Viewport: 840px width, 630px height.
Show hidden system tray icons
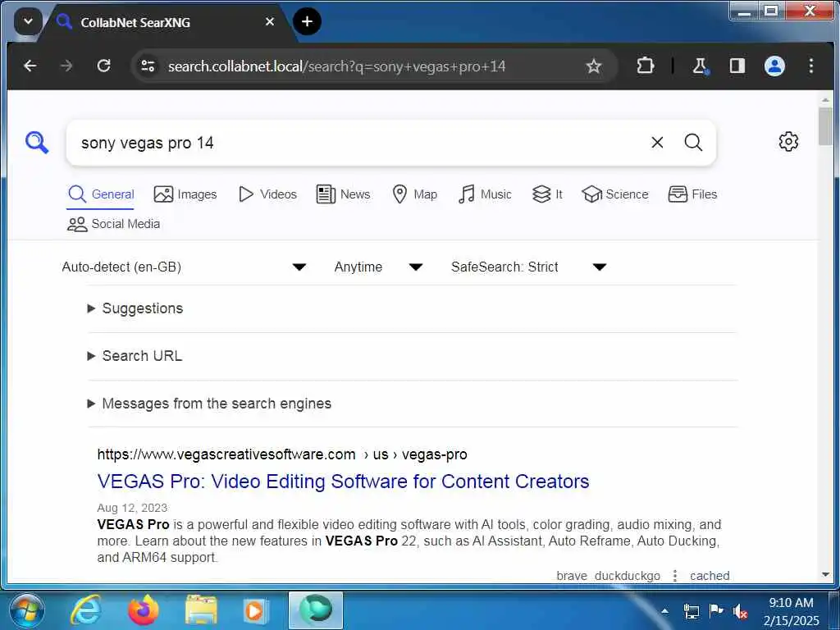pos(664,610)
